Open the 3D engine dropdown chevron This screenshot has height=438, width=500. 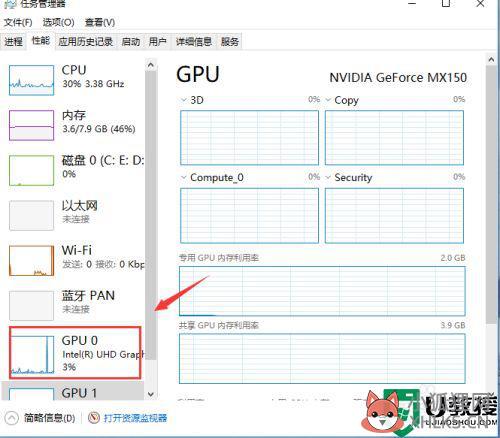click(183, 100)
